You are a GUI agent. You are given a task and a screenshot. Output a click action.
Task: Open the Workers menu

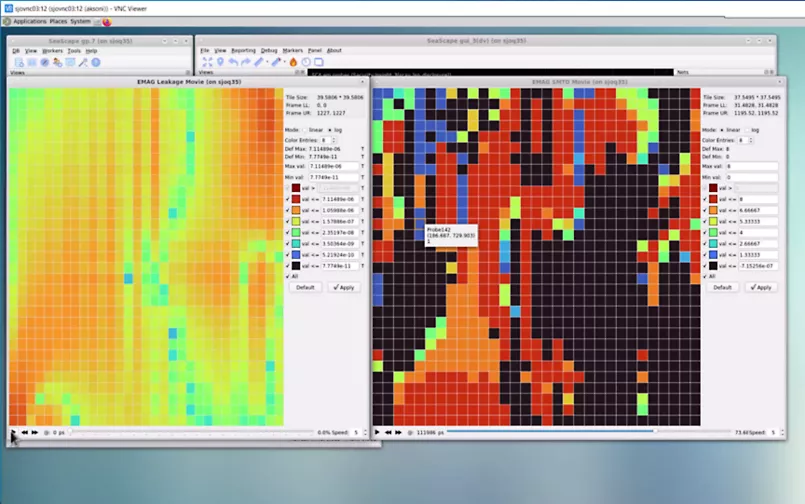pyautogui.click(x=52, y=50)
